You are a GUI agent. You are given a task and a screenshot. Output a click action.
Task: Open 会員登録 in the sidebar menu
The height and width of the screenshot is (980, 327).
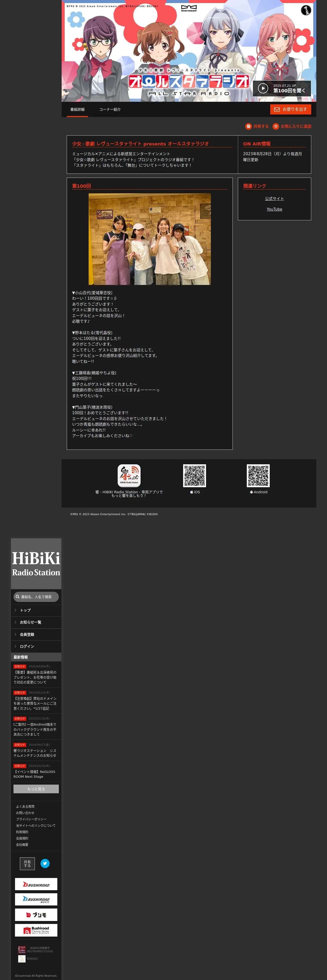(36, 635)
